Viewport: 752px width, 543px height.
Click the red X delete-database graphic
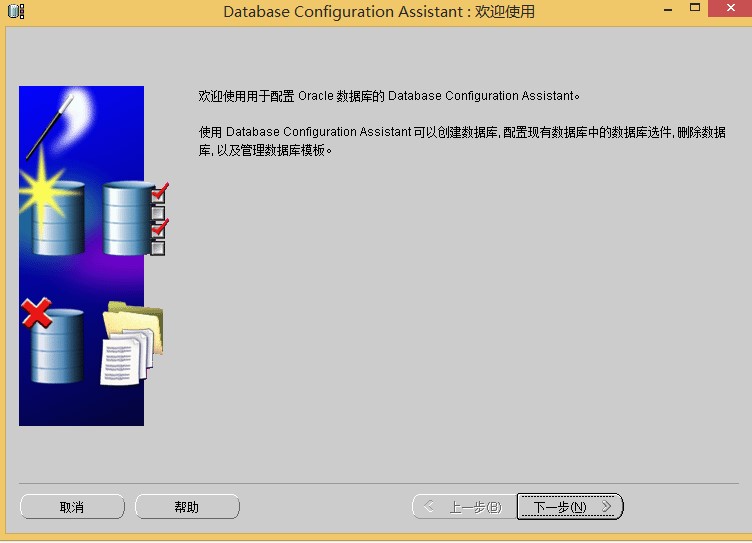[36, 314]
